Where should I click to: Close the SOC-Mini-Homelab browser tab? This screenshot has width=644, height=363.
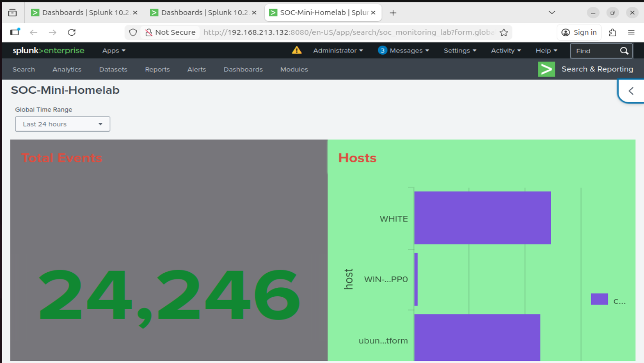click(373, 12)
